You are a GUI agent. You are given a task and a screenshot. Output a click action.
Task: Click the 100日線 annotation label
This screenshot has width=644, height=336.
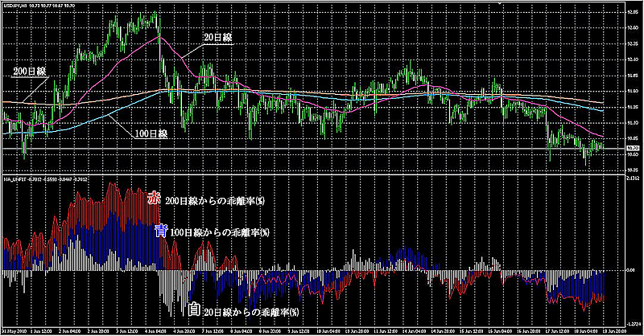pos(151,134)
